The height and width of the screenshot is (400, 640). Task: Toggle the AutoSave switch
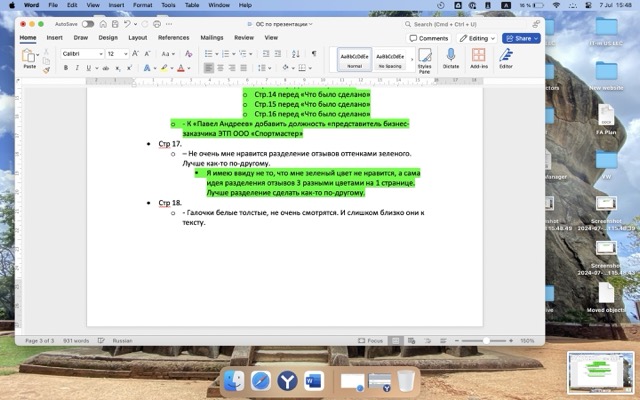[x=88, y=23]
